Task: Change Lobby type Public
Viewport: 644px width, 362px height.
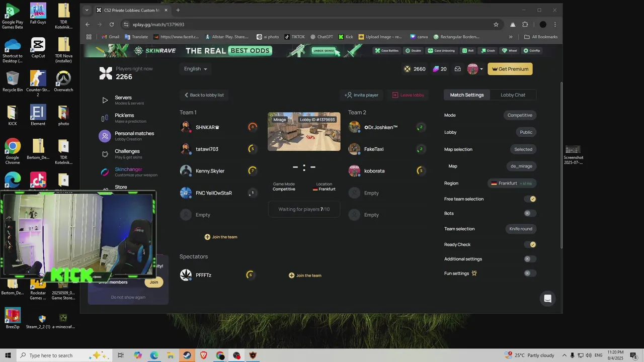Action: pyautogui.click(x=526, y=132)
